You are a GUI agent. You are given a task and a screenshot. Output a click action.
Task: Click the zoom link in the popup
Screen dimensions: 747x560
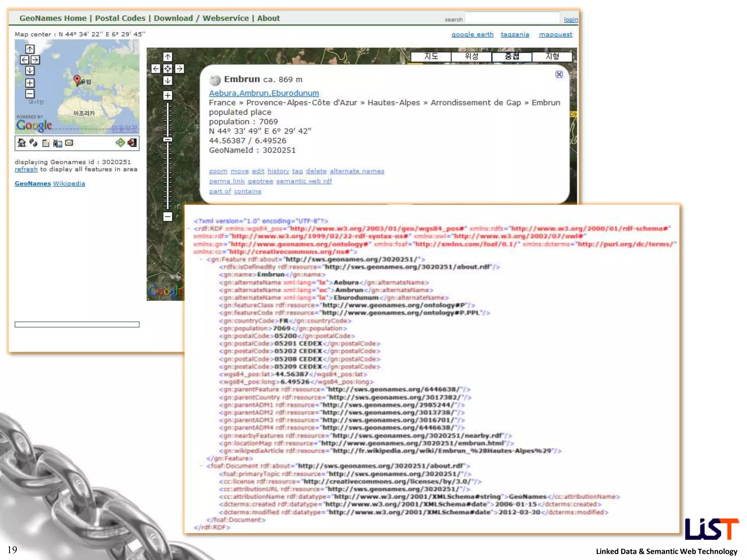click(x=218, y=171)
